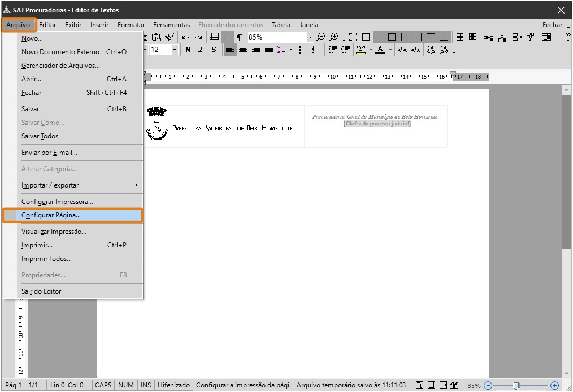Click the two-page view icon in status bar
573x392 pixels.
(454, 385)
